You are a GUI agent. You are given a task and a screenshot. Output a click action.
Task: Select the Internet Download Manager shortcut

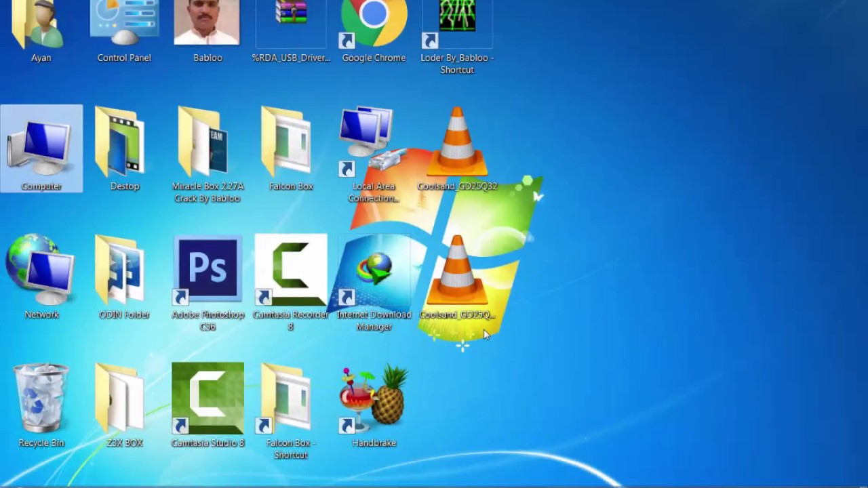click(x=374, y=270)
